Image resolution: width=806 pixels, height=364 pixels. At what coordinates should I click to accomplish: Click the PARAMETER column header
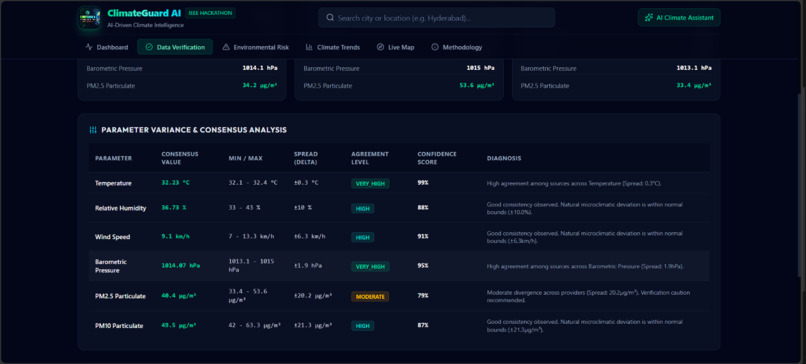coord(113,158)
